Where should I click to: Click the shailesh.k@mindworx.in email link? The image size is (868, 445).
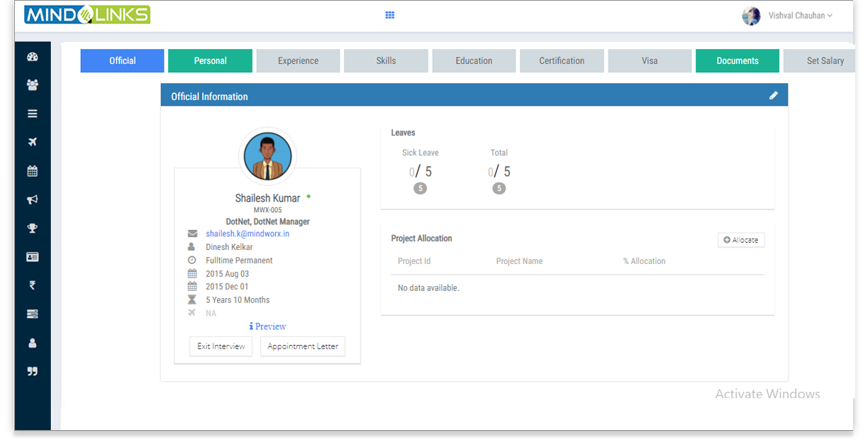(x=247, y=234)
